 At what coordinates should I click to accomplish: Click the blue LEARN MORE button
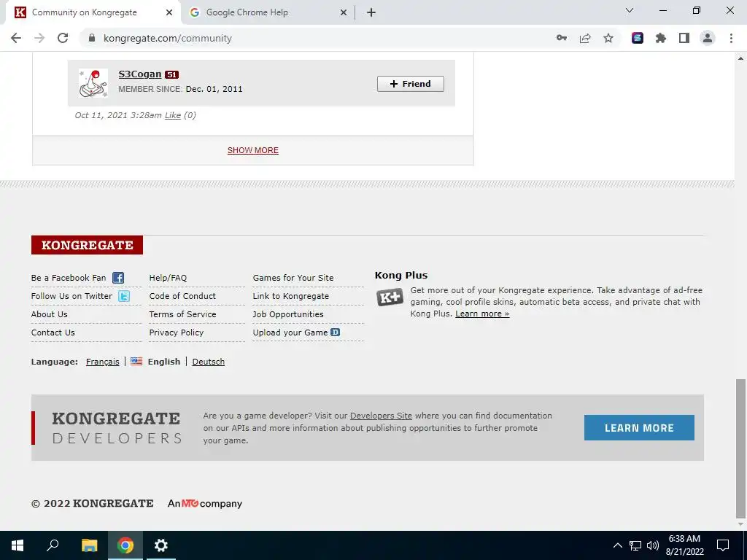(x=639, y=427)
